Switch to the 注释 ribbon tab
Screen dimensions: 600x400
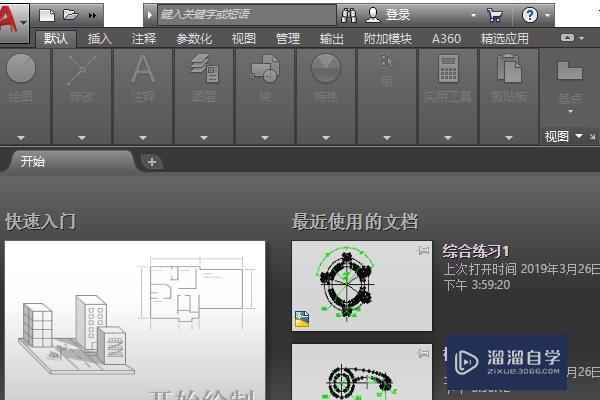(x=144, y=39)
